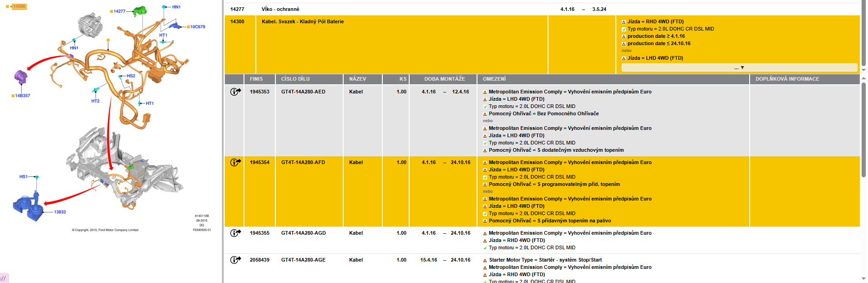
Task: Click the highlighted 14300 label swatch in diagram
Action: [x=19, y=6]
